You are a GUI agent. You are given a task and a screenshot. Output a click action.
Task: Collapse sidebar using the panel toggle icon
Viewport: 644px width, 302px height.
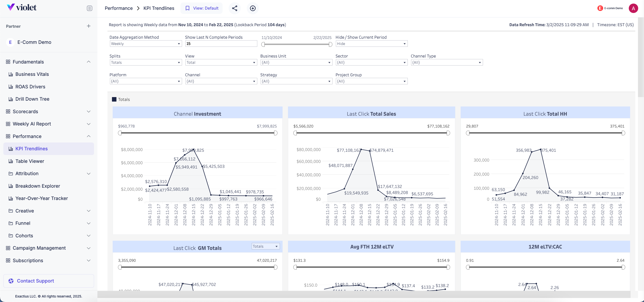pyautogui.click(x=89, y=8)
